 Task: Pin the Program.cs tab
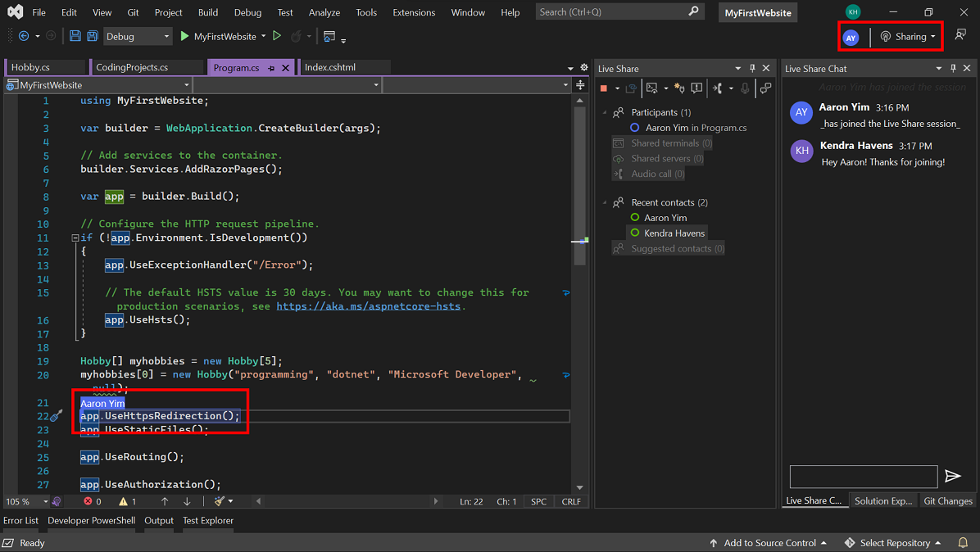pyautogui.click(x=271, y=68)
